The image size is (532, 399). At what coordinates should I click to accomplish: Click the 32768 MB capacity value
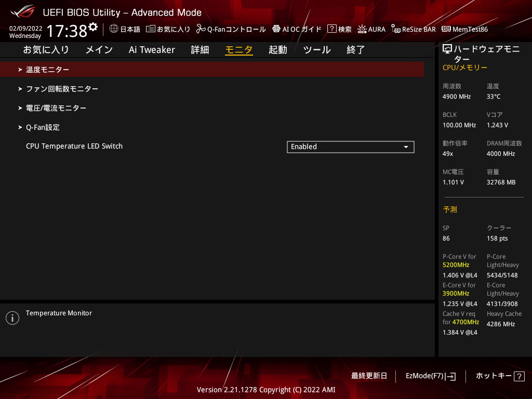coord(501,182)
